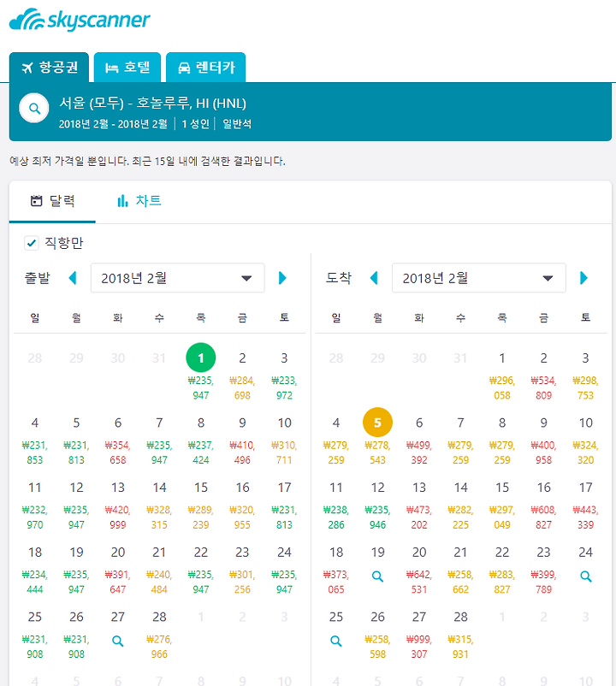Open the 출발 month dropdown 2018년 2월

tap(178, 278)
